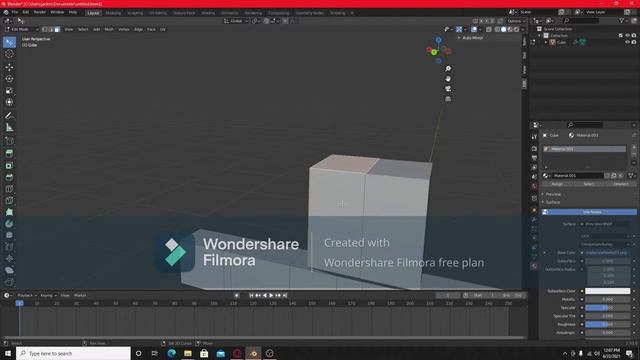Switch to the Modeling workspace tab

point(113,13)
